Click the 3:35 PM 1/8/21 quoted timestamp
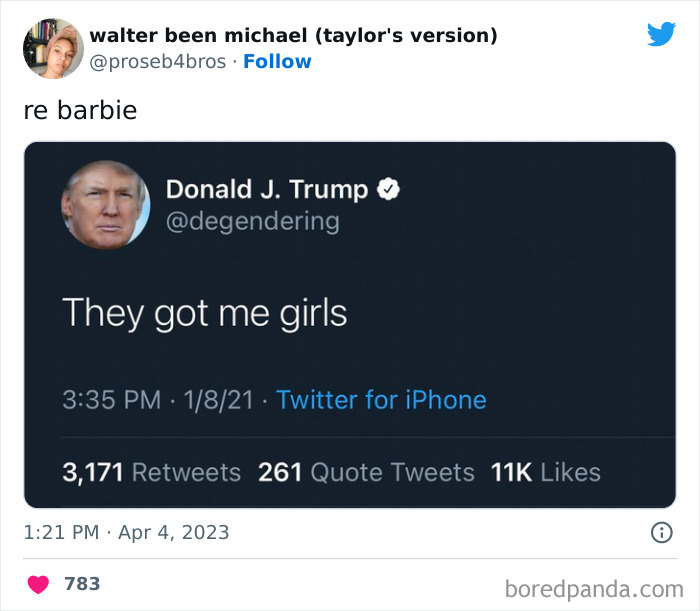The image size is (700, 611). pyautogui.click(x=158, y=399)
